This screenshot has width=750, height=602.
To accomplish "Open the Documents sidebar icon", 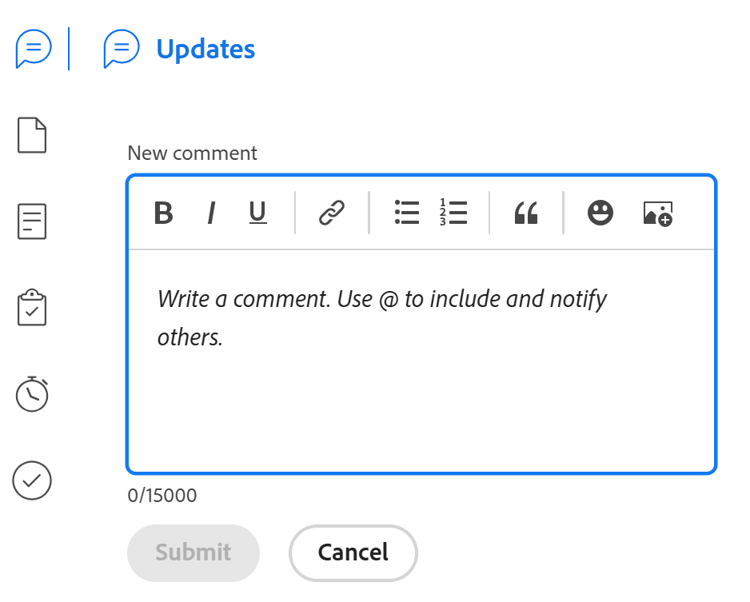I will tap(32, 135).
